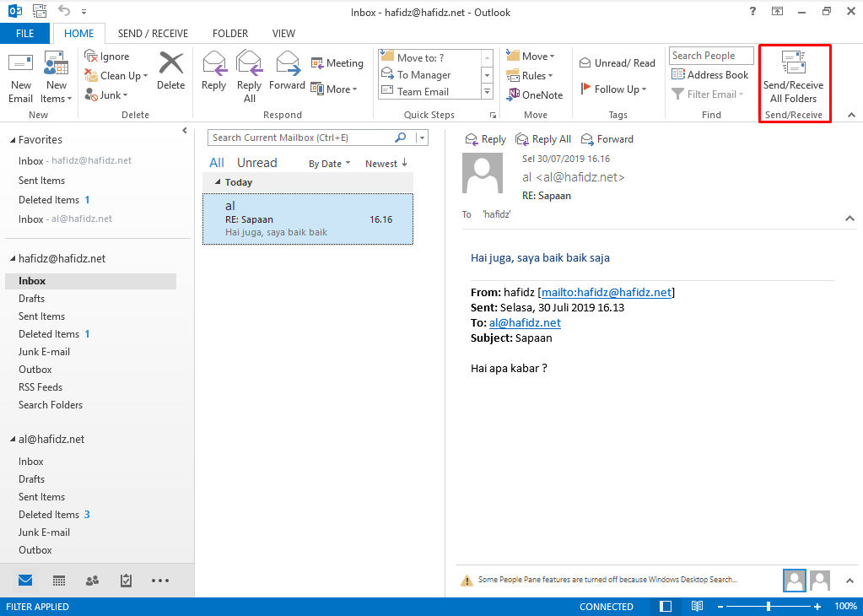The image size is (863, 616).
Task: Open the Address Book
Action: (710, 75)
